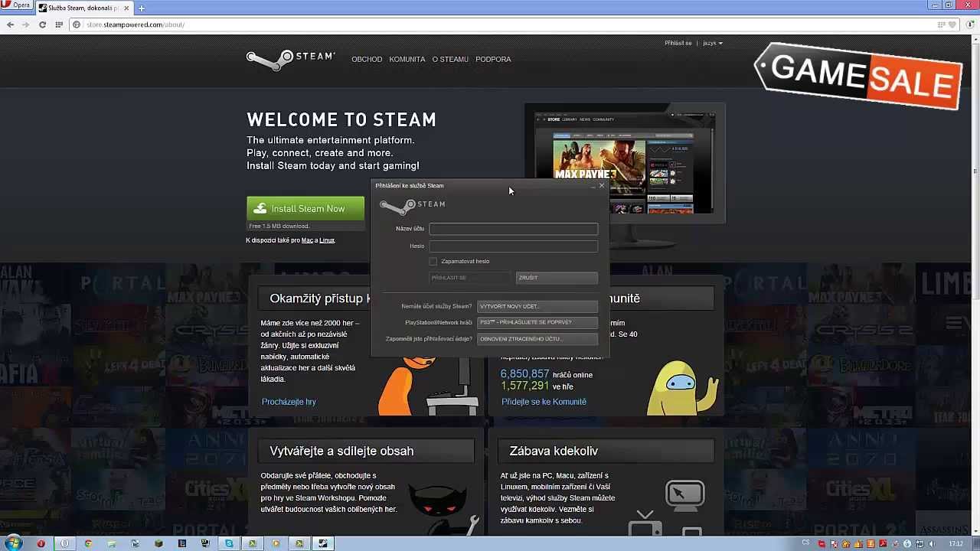Click the PS3 přihlašujete se poprvé button
This screenshot has width=980, height=551.
tap(537, 322)
